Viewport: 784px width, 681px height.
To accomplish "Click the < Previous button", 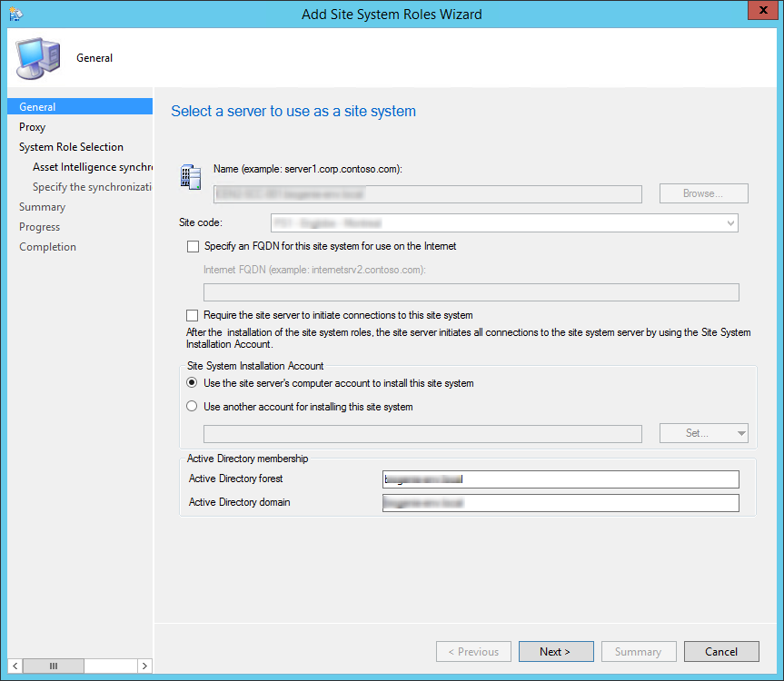I will [473, 652].
